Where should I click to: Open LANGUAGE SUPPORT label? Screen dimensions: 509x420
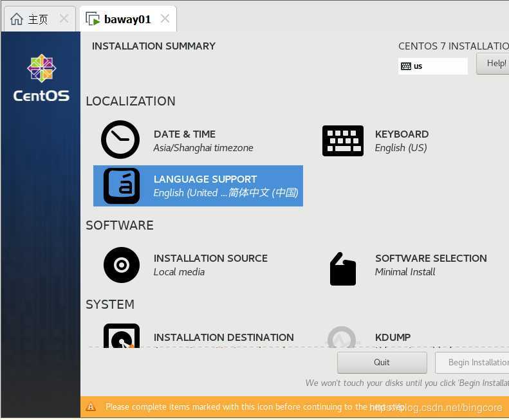[205, 179]
